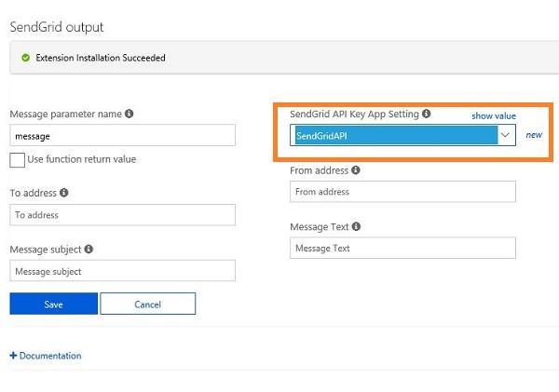Focus the Message parameter name field
Screen dimensions: 559x392
pyautogui.click(x=122, y=136)
